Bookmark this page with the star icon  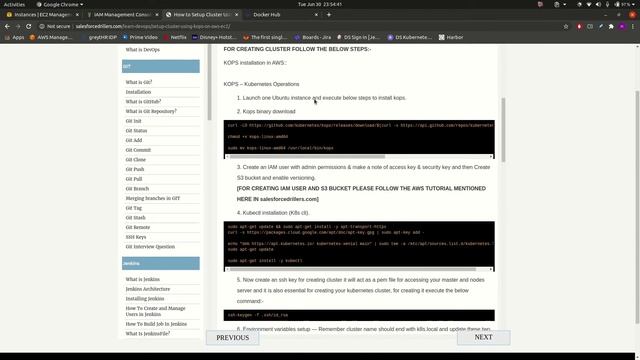[566, 27]
